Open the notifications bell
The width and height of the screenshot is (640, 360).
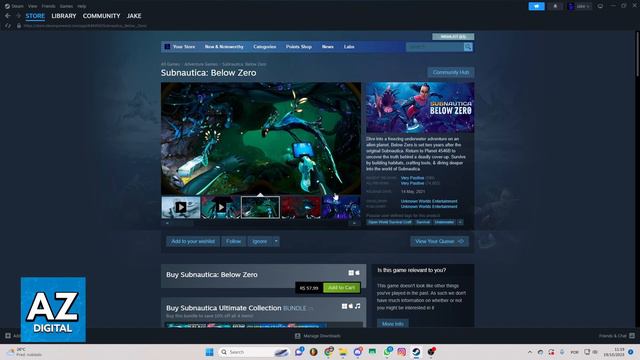pyautogui.click(x=555, y=6)
